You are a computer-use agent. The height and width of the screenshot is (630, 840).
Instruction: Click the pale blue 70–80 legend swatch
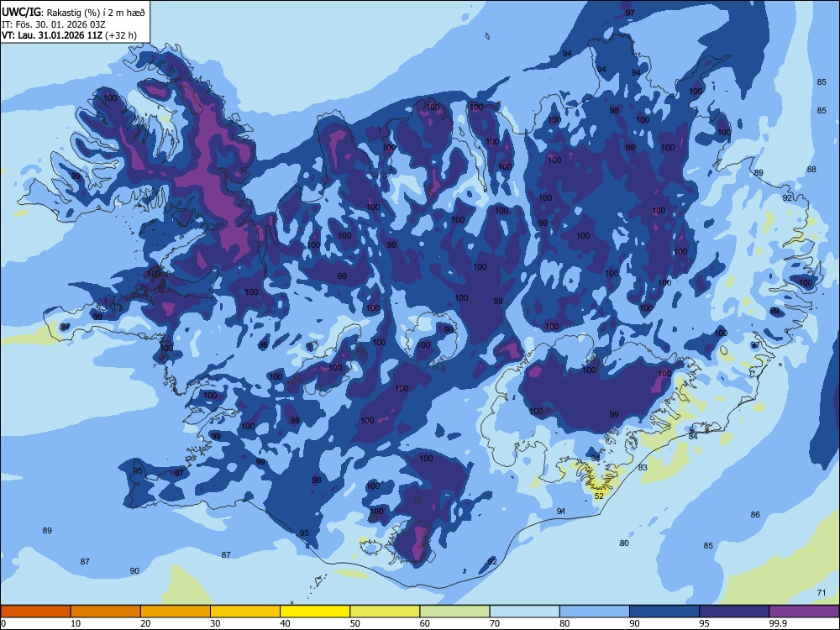524,612
